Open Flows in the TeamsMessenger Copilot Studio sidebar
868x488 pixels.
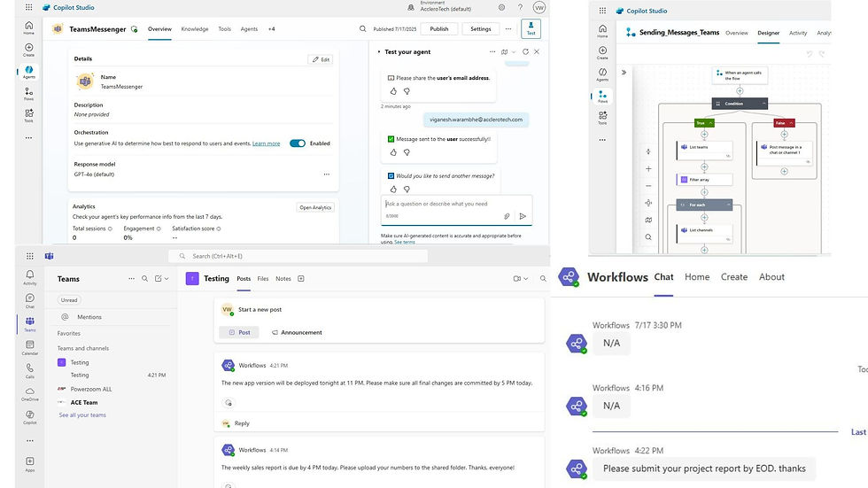[28, 94]
